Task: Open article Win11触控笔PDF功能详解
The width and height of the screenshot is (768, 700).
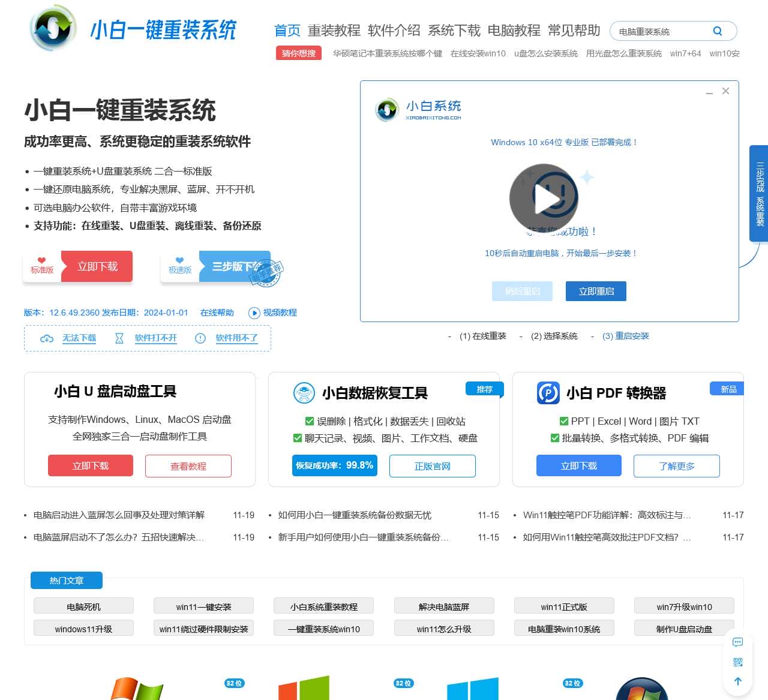Action: pos(607,515)
